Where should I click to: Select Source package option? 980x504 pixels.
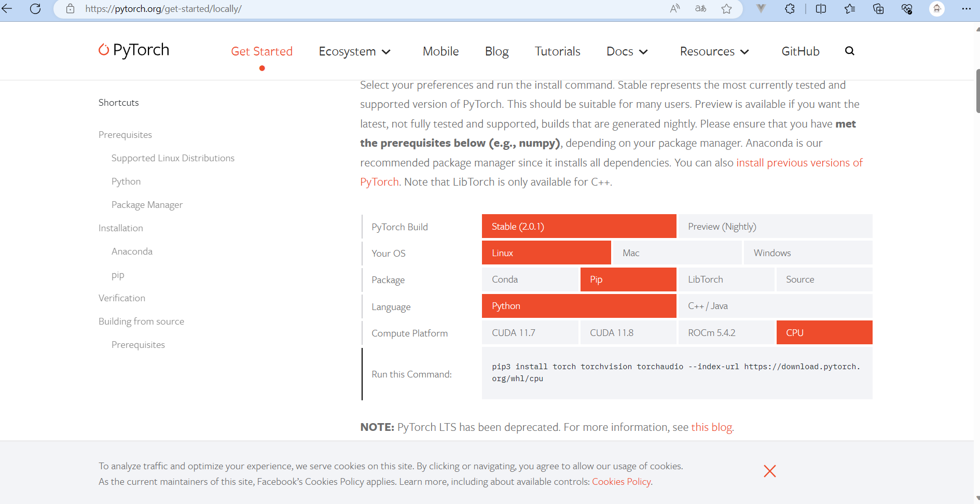click(824, 279)
